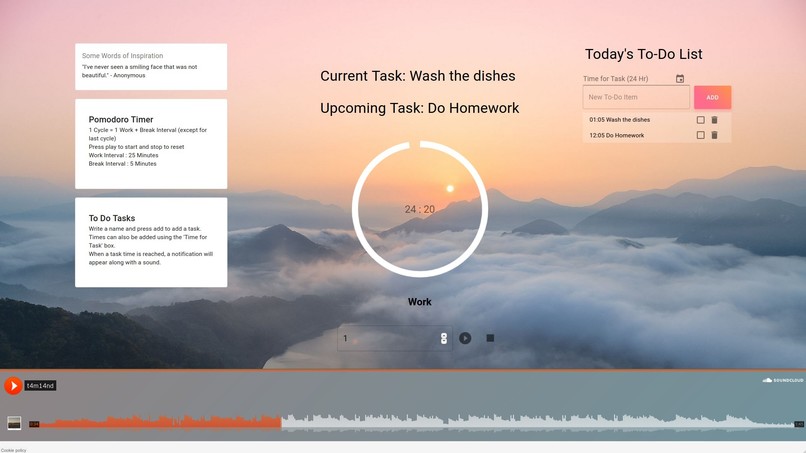Open SoundCloud logo link

click(x=783, y=380)
